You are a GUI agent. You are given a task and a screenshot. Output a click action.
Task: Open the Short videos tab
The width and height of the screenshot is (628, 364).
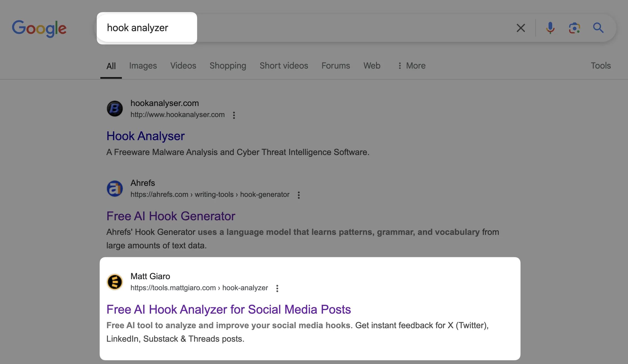coord(284,66)
